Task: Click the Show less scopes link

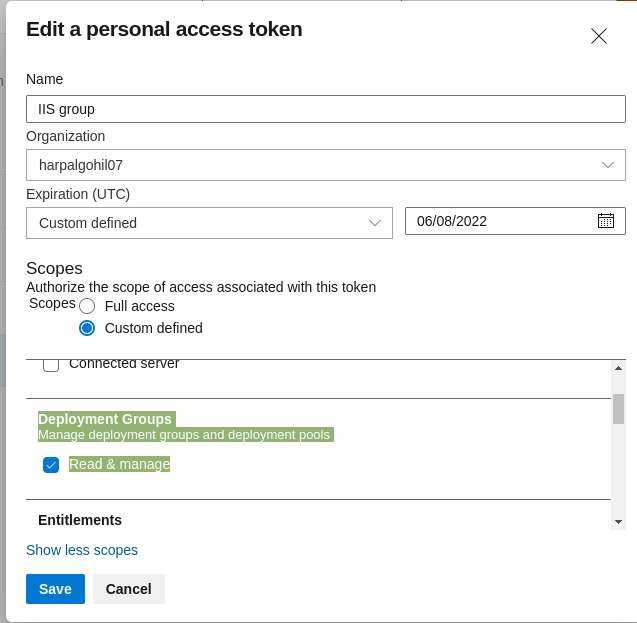Action: click(x=82, y=550)
